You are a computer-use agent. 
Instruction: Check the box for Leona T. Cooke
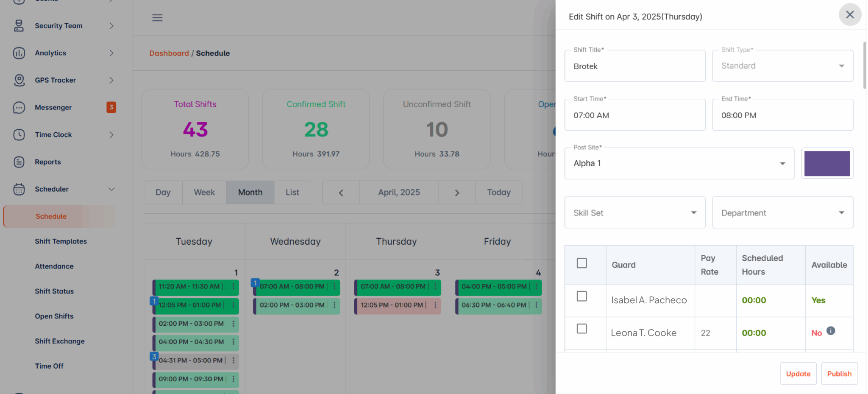[x=582, y=329]
